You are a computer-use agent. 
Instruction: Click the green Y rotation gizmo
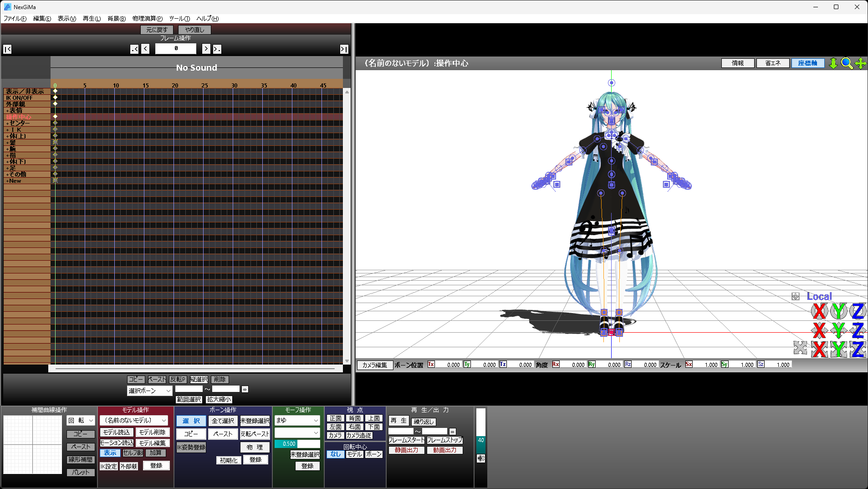pos(838,312)
